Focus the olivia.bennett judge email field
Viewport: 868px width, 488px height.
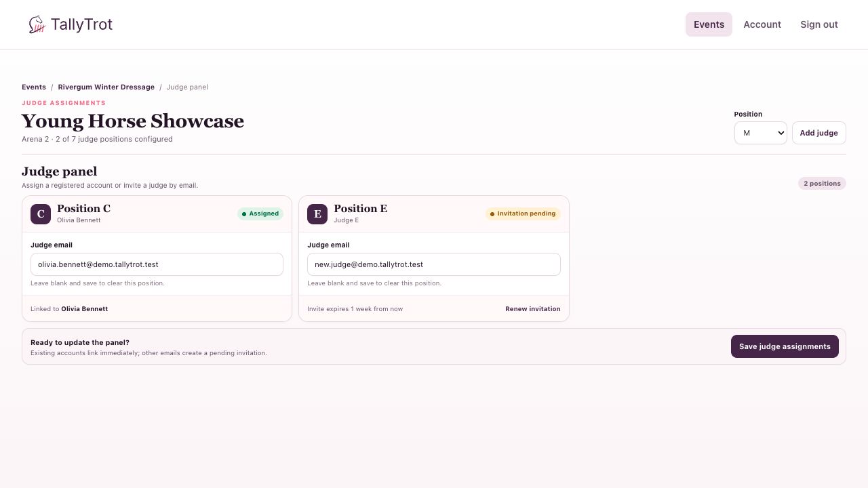coord(157,264)
